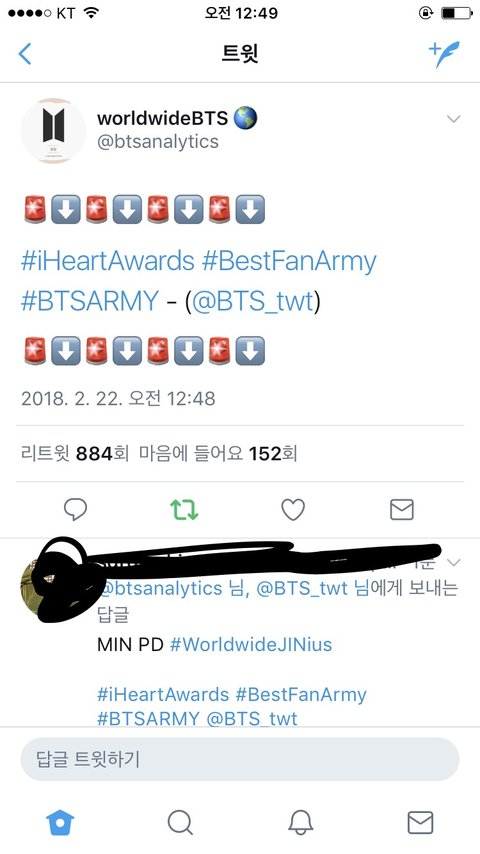This screenshot has width=480, height=854.
Task: Share tweet via envelope message icon
Action: tap(402, 510)
